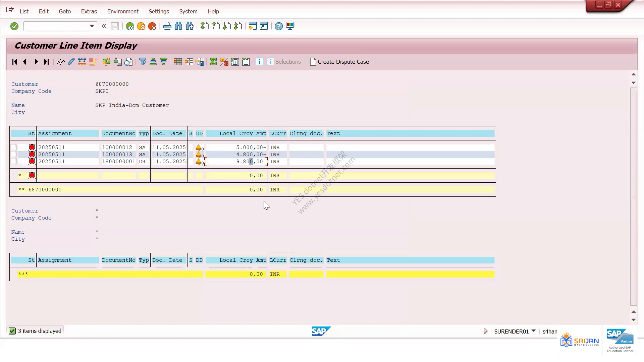Click the green Enter checkmark icon
644x362 pixels.
pyautogui.click(x=14, y=26)
